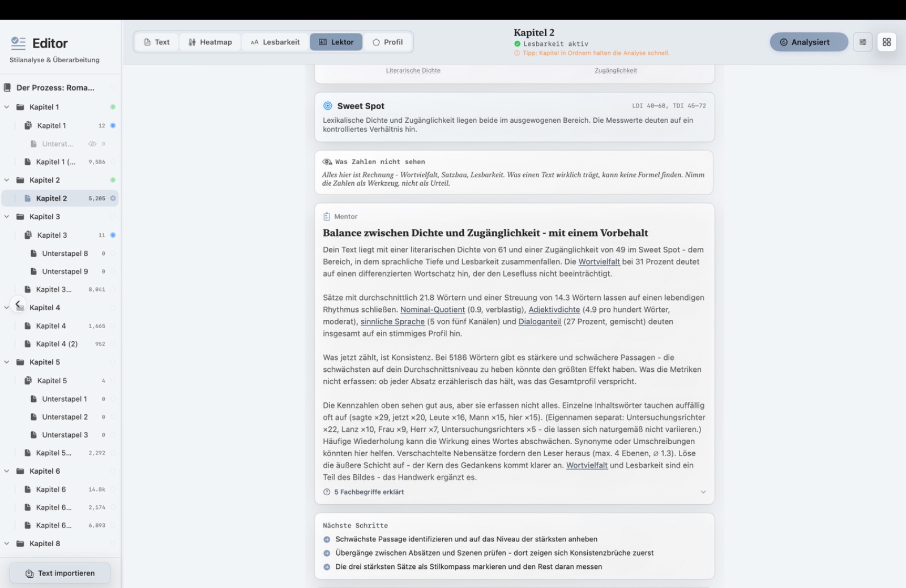Toggle the status circle of Kapitel 3 folder
906x588 pixels.
point(113,217)
